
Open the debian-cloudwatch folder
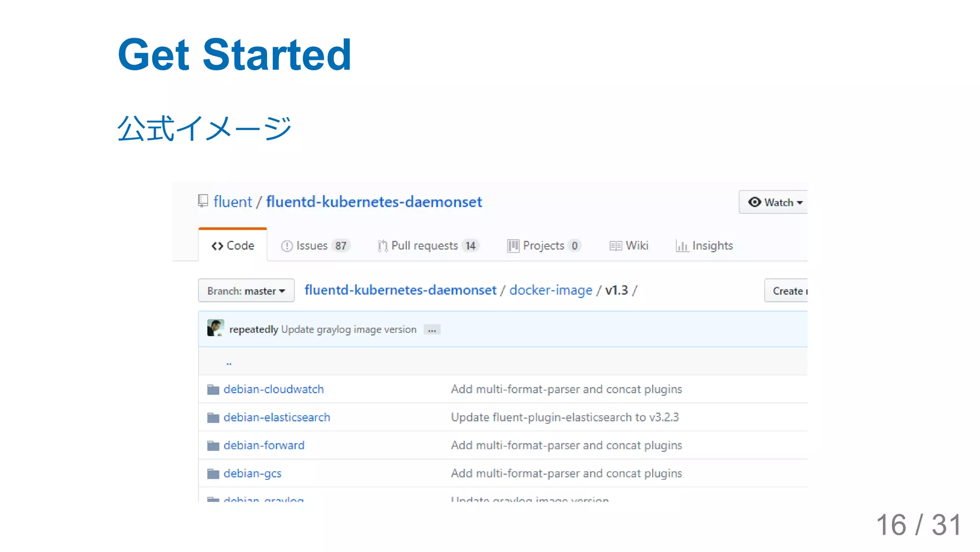274,389
